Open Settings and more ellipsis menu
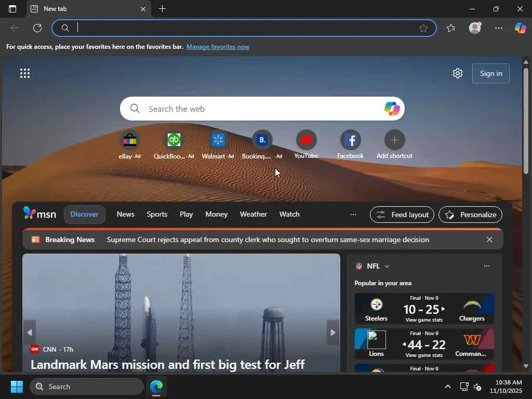532x399 pixels. 498,28
